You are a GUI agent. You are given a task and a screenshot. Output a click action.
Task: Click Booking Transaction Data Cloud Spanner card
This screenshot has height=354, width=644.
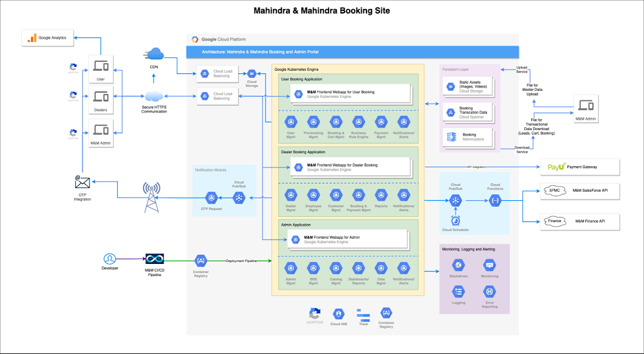468,113
